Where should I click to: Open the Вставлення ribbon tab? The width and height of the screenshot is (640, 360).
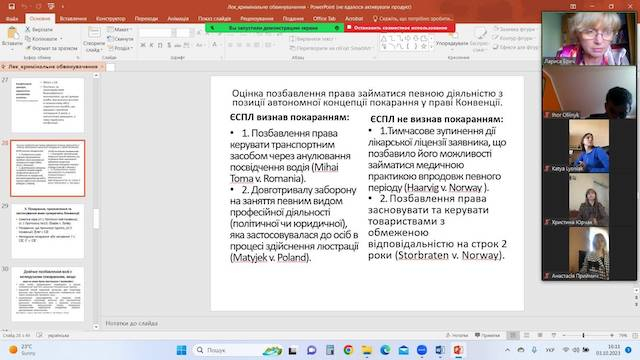point(73,18)
